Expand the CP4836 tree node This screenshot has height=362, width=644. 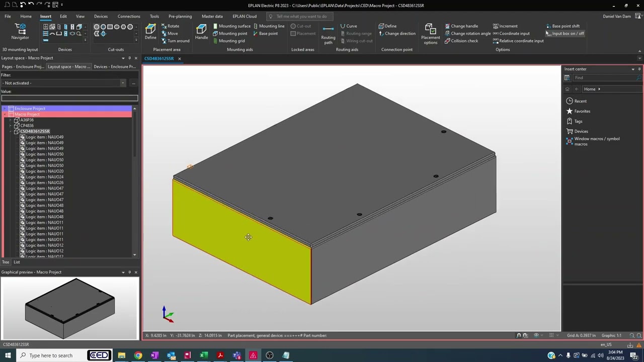tap(11, 126)
